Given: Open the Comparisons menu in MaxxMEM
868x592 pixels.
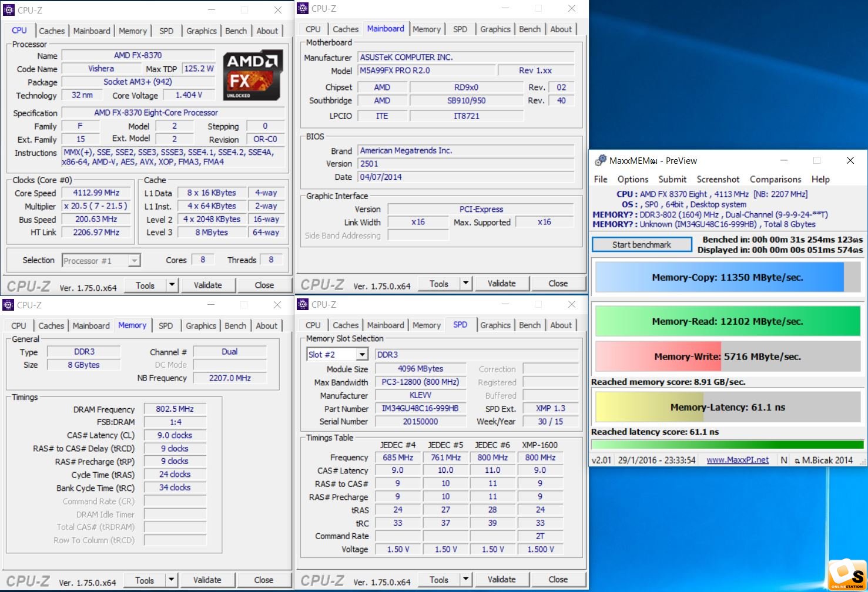Looking at the screenshot, I should click(x=775, y=179).
